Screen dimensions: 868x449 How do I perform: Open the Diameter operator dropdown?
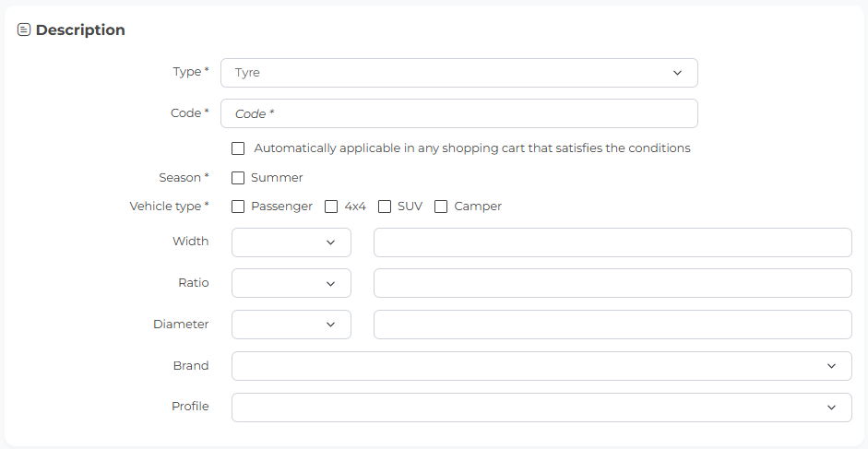pos(291,325)
